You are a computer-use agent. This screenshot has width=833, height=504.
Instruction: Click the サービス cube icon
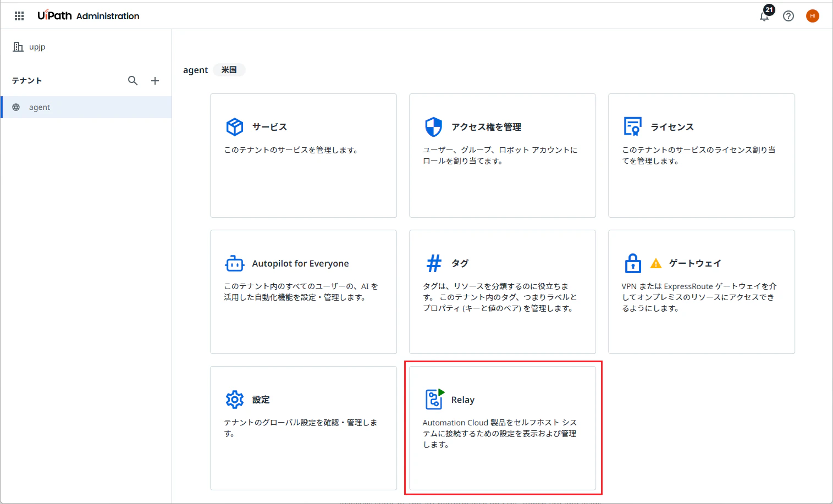235,127
